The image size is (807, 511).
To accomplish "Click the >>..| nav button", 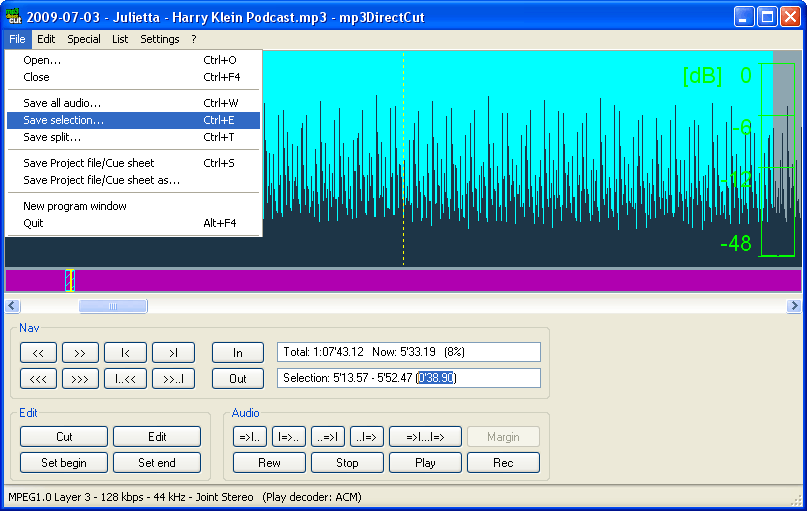I will 173,379.
